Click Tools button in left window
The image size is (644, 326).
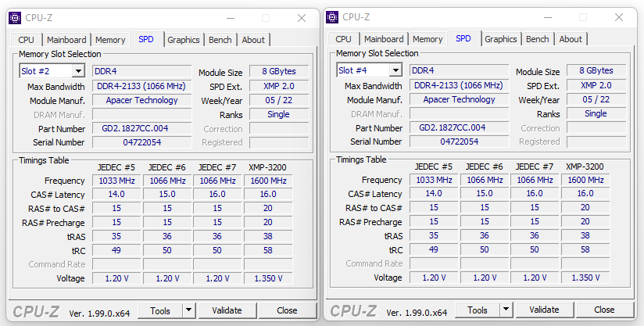click(x=160, y=311)
